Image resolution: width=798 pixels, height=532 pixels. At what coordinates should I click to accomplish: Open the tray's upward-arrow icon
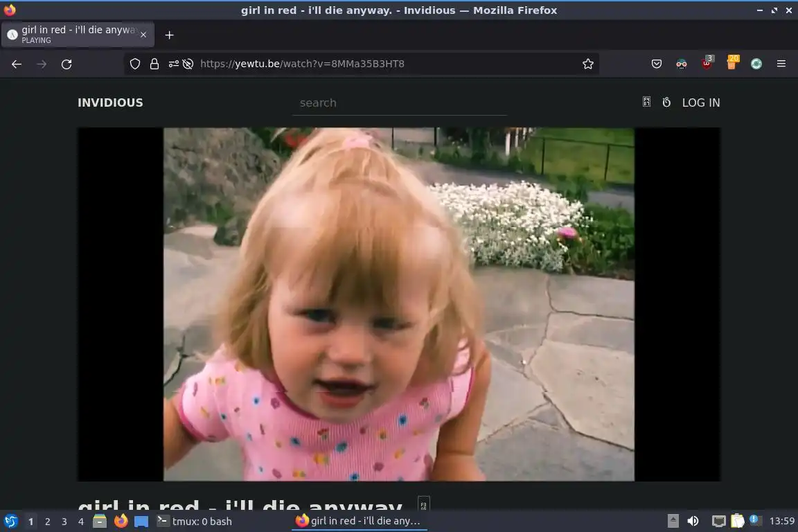(x=673, y=521)
